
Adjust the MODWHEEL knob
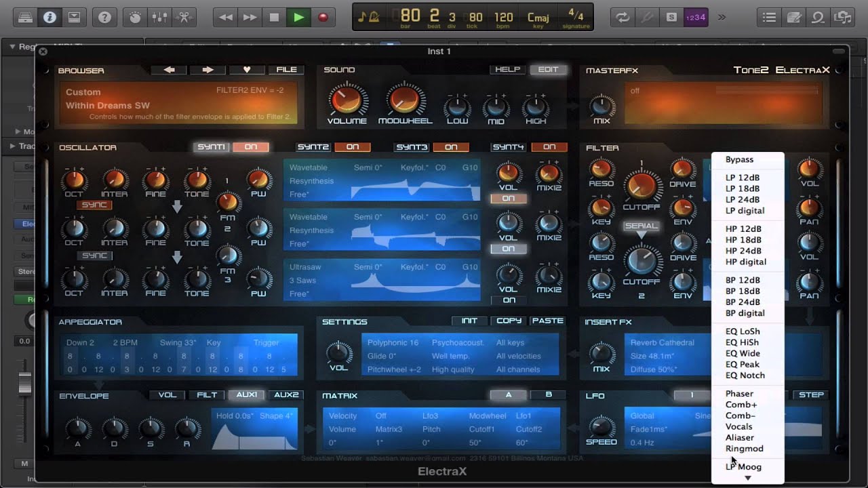click(405, 100)
